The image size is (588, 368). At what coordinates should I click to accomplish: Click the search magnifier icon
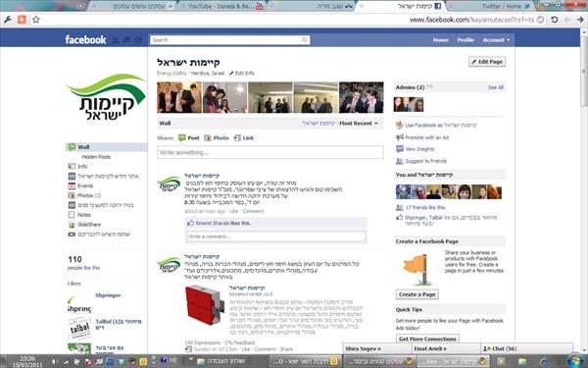point(305,40)
